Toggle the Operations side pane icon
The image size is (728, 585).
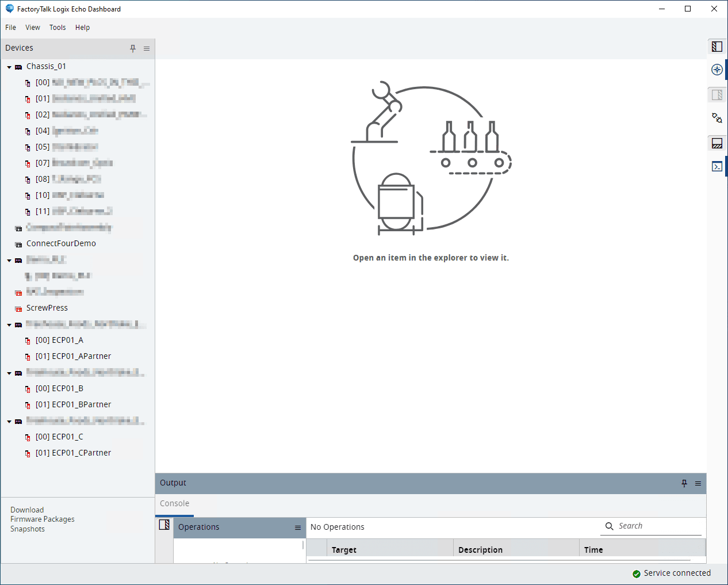164,525
